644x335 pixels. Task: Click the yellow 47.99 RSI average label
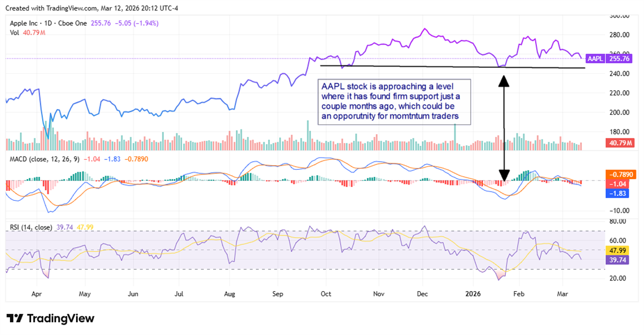(618, 249)
